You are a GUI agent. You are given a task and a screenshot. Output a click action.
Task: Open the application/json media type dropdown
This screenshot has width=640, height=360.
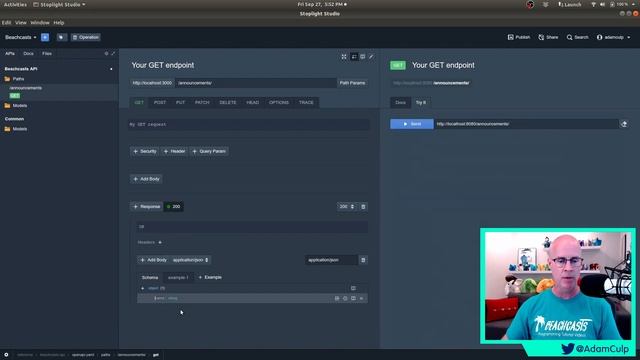[x=191, y=260]
